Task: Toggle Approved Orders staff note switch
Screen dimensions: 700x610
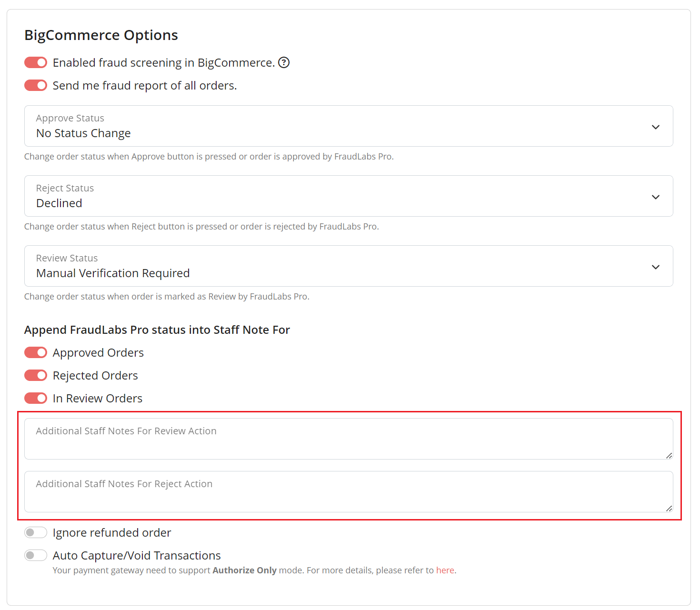Action: pyautogui.click(x=36, y=352)
